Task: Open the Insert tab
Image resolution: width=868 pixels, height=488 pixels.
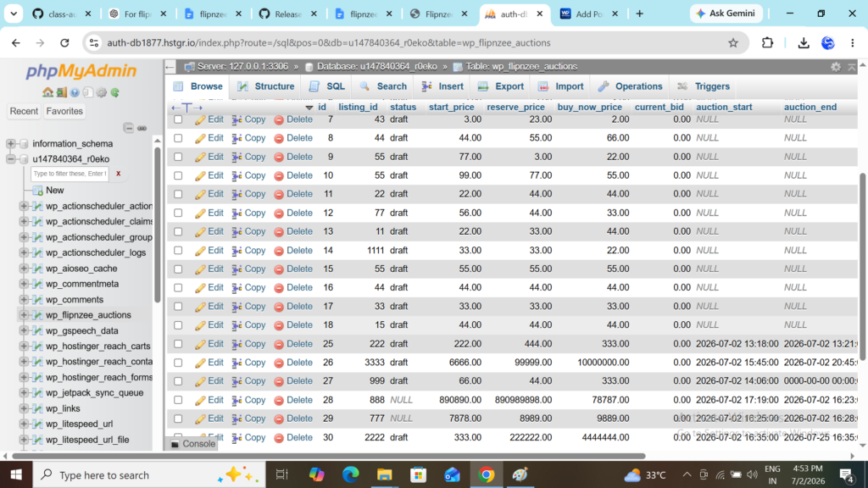Action: pyautogui.click(x=442, y=86)
